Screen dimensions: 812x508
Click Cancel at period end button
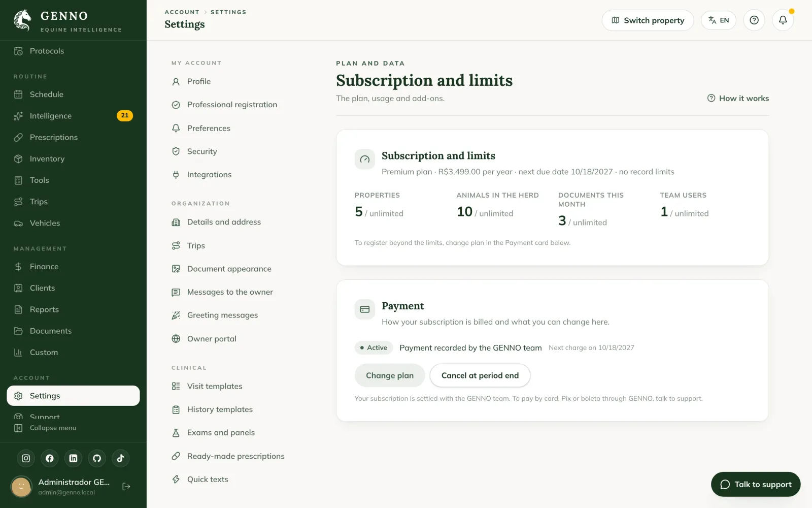(480, 375)
